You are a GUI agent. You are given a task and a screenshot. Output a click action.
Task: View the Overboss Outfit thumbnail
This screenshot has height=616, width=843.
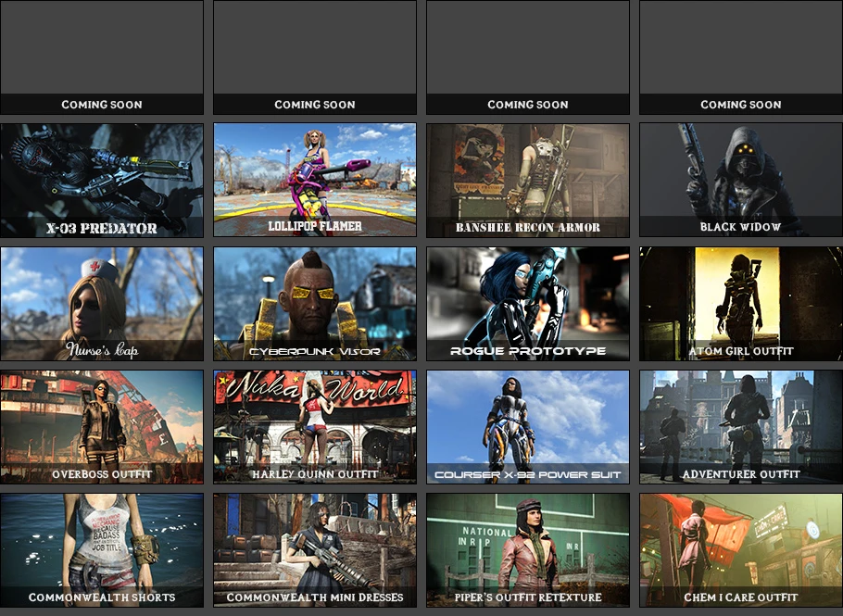102,427
